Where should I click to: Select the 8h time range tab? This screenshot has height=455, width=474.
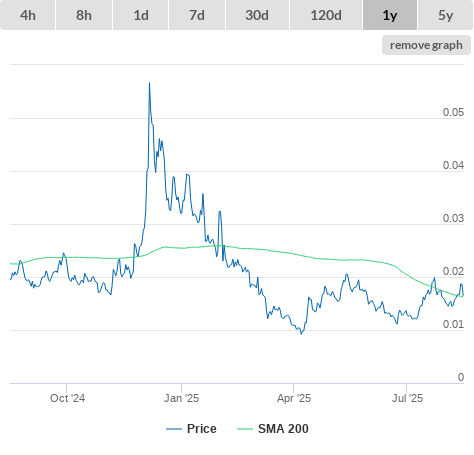tap(84, 15)
